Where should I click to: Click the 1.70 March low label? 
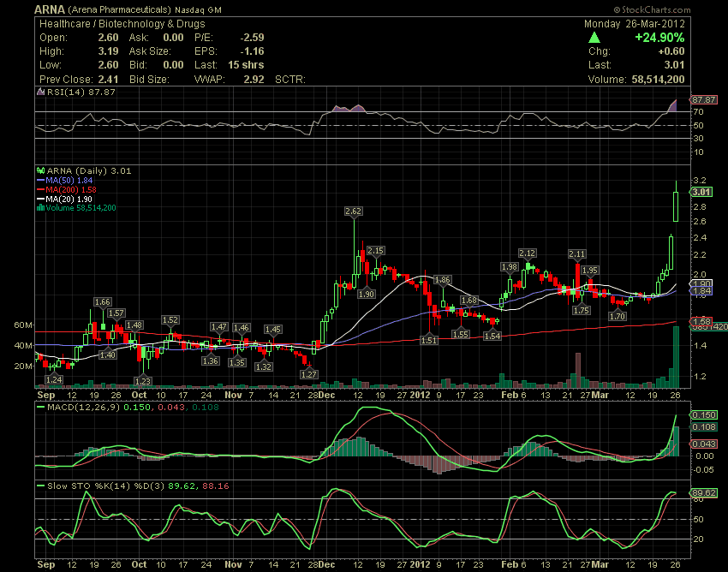pyautogui.click(x=618, y=317)
